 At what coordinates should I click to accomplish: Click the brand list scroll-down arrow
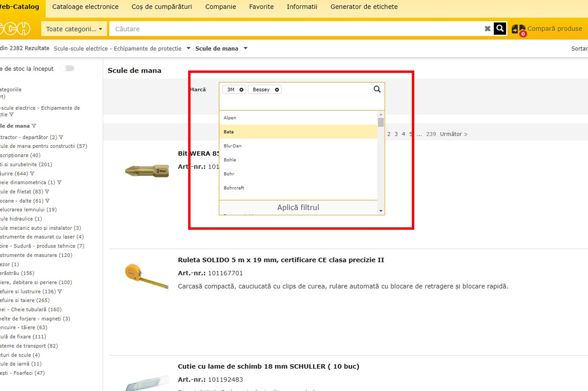tap(381, 211)
